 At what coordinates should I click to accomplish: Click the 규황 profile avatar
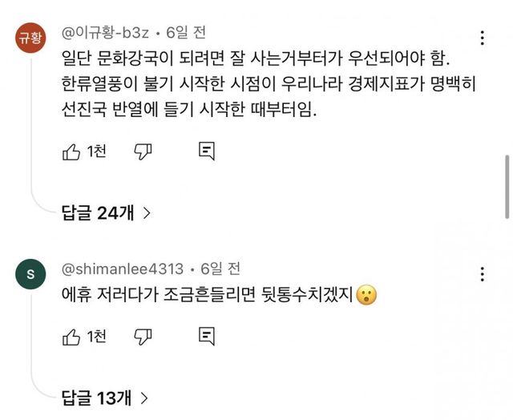31,37
